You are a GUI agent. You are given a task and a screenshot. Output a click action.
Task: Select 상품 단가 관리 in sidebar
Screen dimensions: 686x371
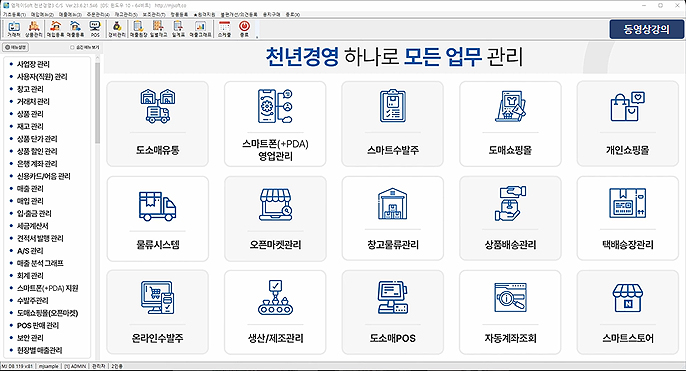[37, 139]
